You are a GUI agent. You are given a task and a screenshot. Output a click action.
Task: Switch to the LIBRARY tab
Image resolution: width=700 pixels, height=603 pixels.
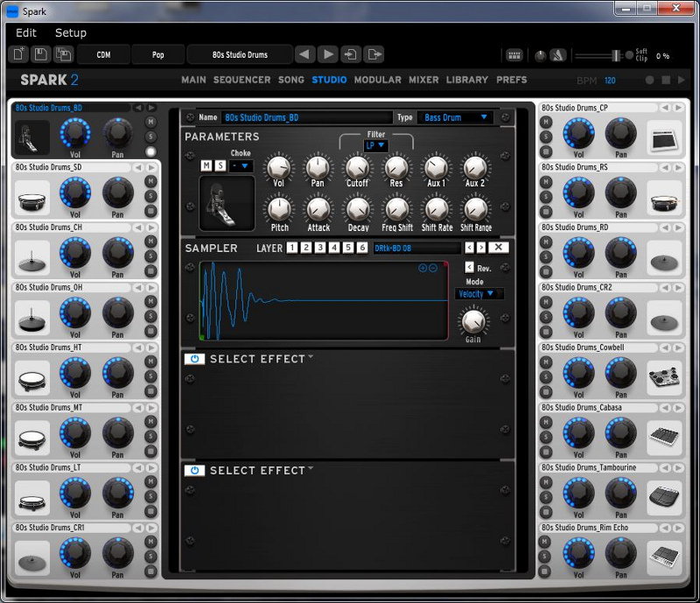[467, 80]
